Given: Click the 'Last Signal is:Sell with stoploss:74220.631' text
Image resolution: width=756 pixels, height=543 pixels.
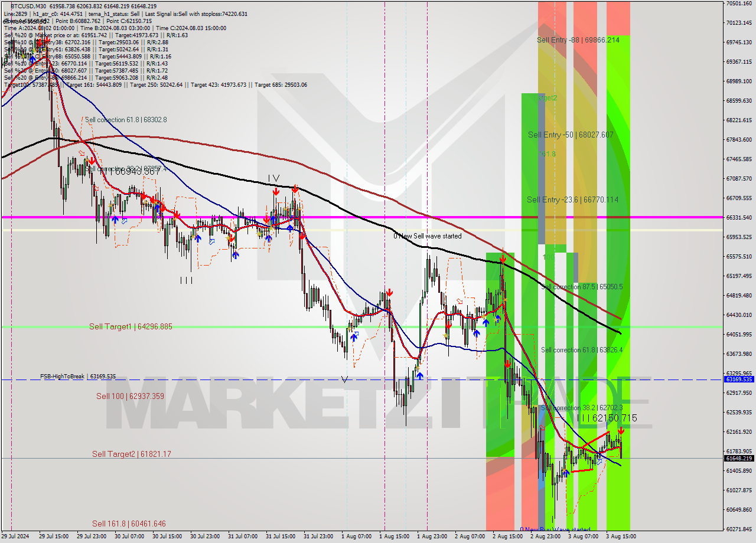Looking at the screenshot, I should pos(196,14).
